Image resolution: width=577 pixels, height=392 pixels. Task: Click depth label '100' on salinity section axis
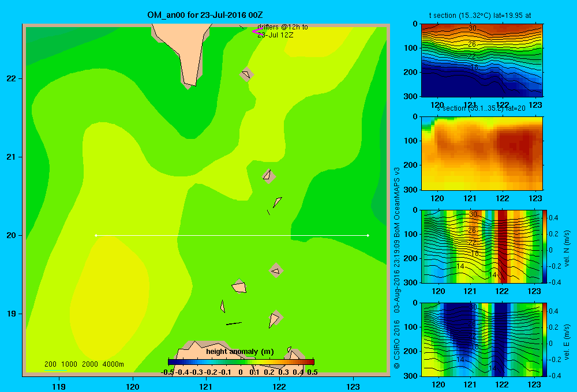(410, 141)
